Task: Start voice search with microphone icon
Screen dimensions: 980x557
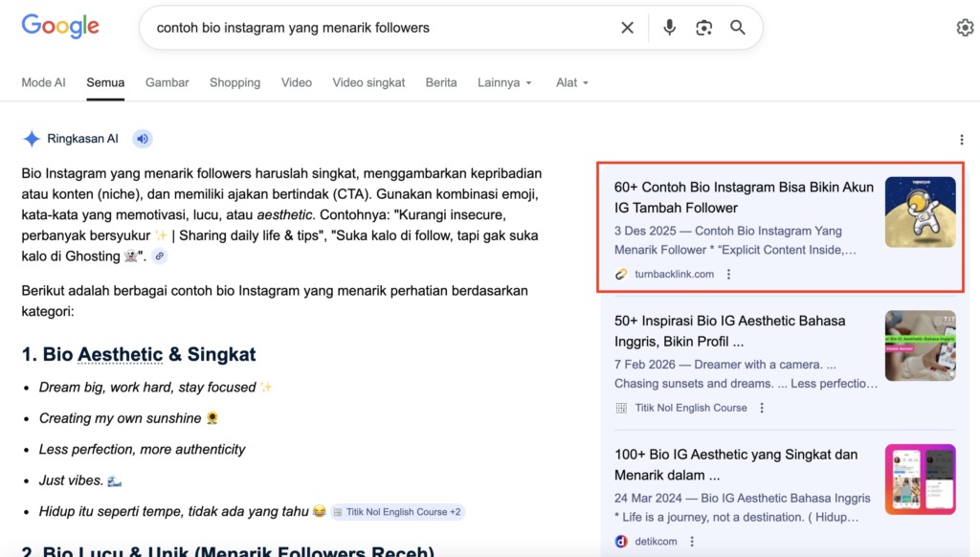Action: pyautogui.click(x=669, y=28)
